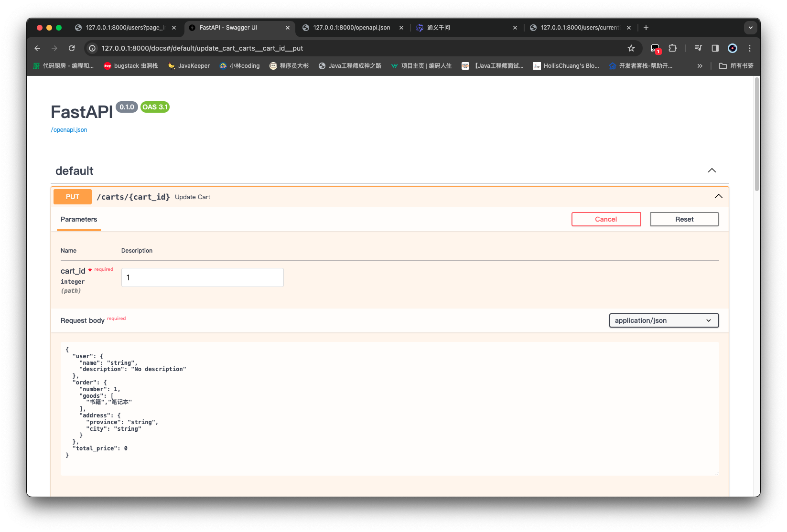Open the bugstack 虫洞栈 bookmark
The height and width of the screenshot is (532, 787).
click(131, 66)
